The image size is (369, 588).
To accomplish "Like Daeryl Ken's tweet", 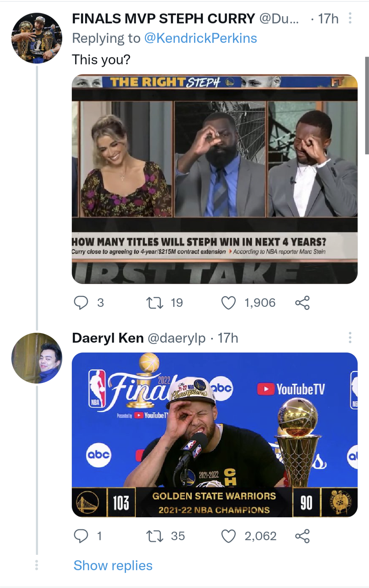I will coord(229,536).
